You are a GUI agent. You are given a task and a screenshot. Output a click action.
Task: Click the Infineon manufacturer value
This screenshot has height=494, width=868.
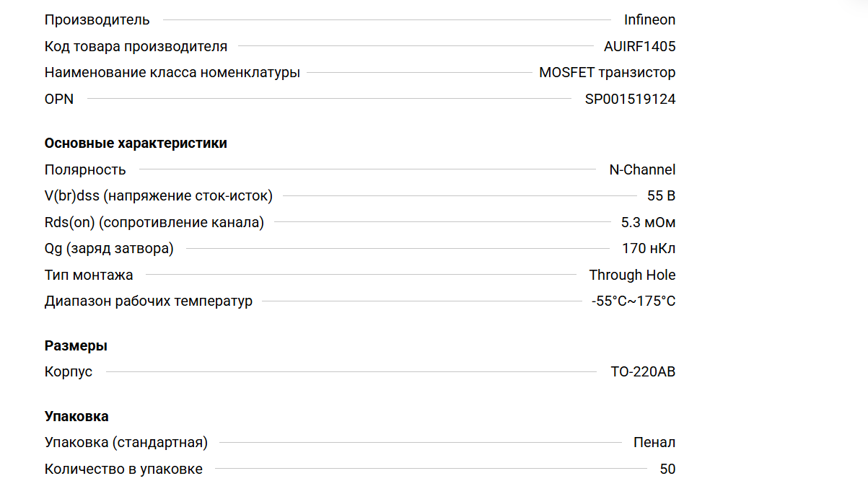(x=649, y=20)
